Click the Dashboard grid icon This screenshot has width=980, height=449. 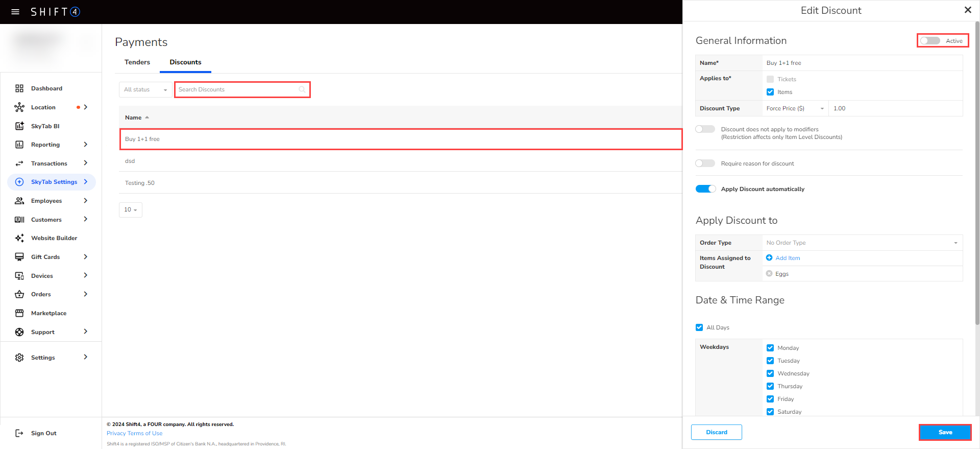19,88
